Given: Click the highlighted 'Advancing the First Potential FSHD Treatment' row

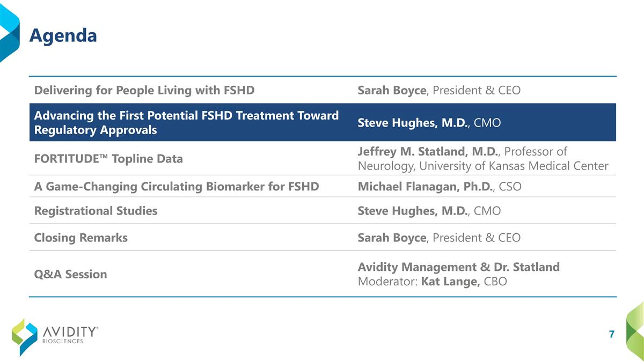Looking at the screenshot, I should 186,122.
